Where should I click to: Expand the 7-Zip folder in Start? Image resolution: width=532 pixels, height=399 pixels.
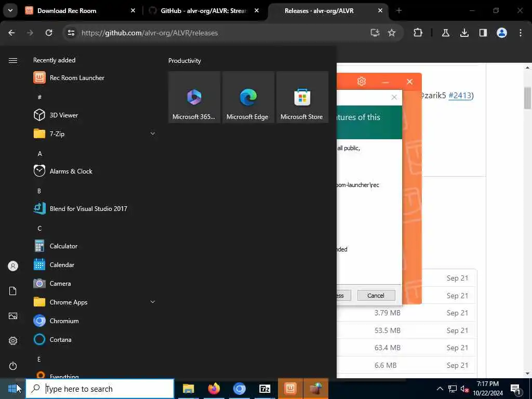click(x=153, y=134)
